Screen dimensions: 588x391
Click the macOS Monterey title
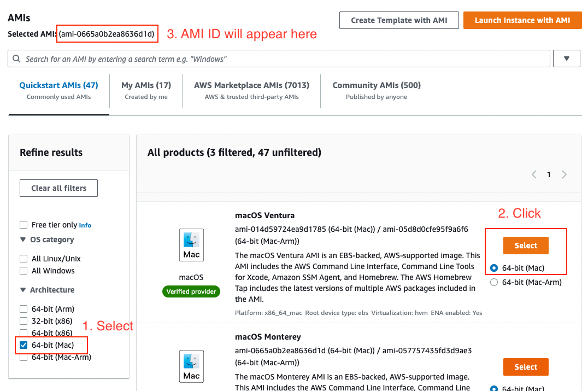[268, 337]
